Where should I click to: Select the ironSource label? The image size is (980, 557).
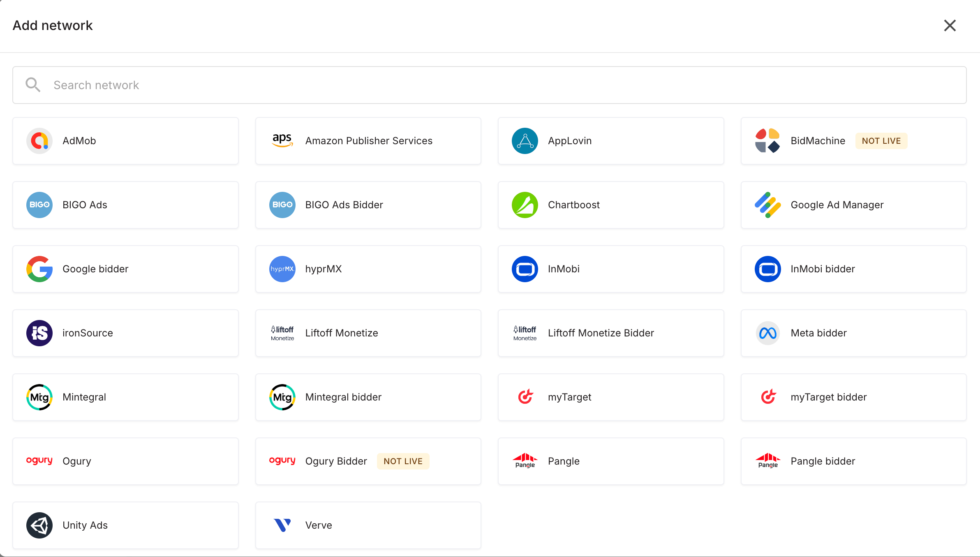88,333
